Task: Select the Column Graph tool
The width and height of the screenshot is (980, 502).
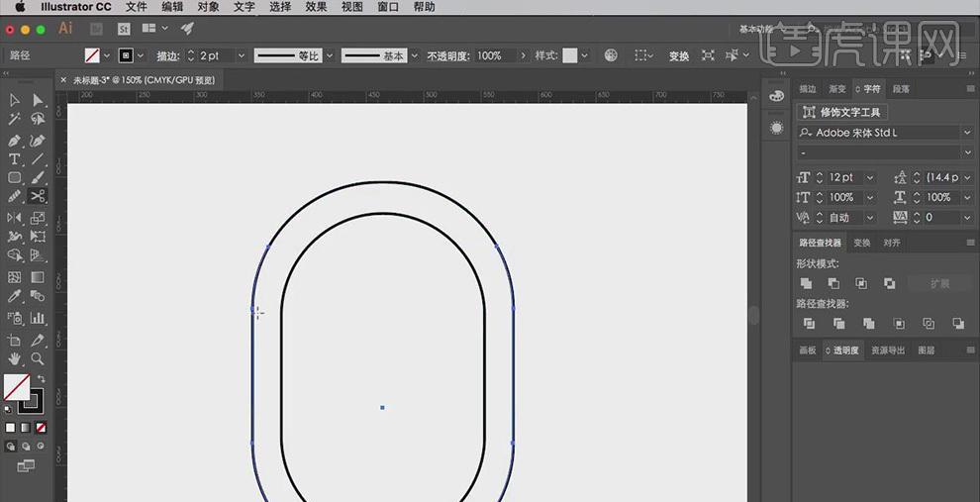Action: (38, 318)
